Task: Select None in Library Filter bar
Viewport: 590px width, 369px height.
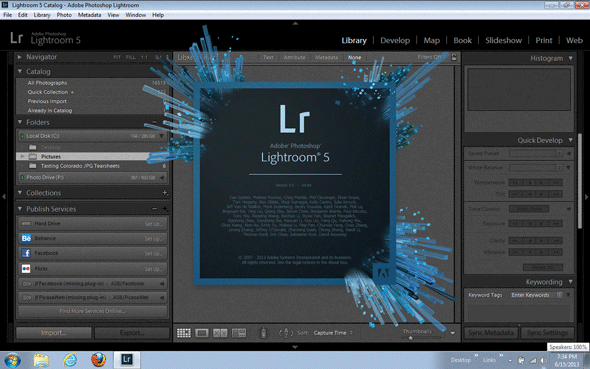Action: [x=354, y=57]
